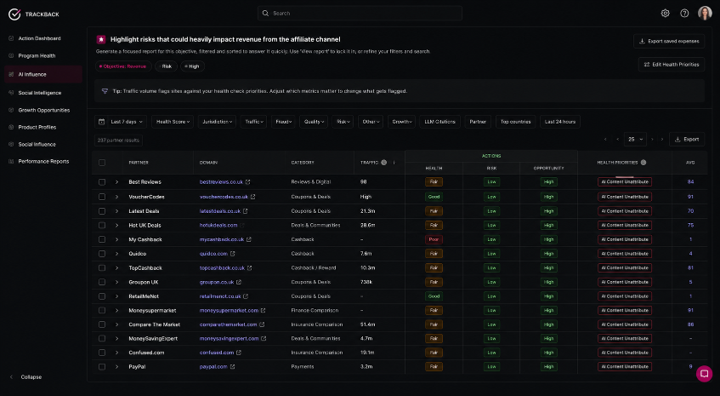Click the Top countries filter button
720x396 pixels.
point(516,122)
